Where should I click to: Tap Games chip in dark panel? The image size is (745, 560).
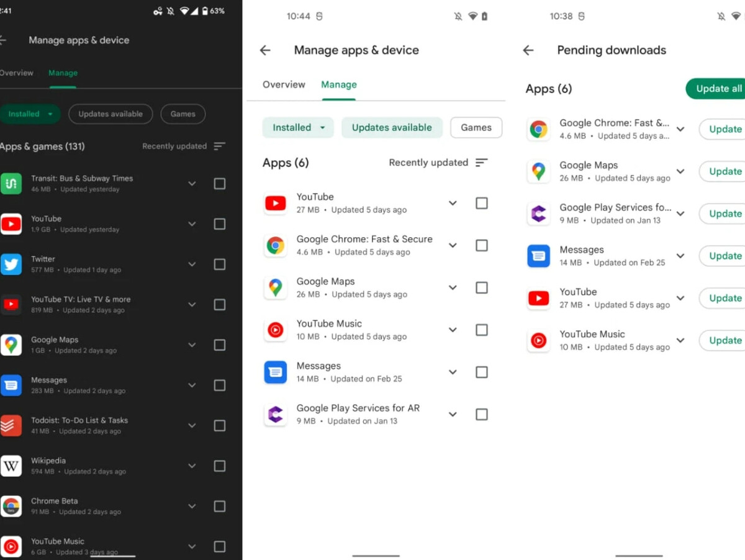tap(183, 114)
